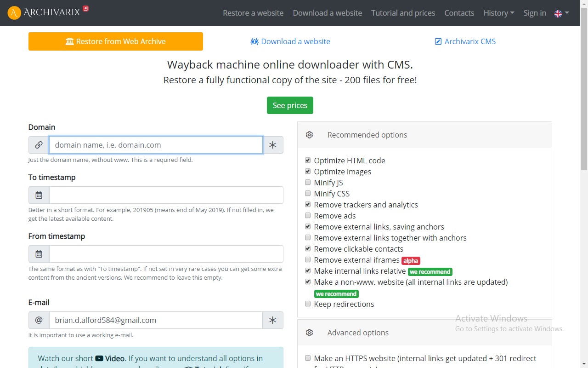Select the Restore from Web Archive tab
This screenshot has width=588, height=368.
116,41
